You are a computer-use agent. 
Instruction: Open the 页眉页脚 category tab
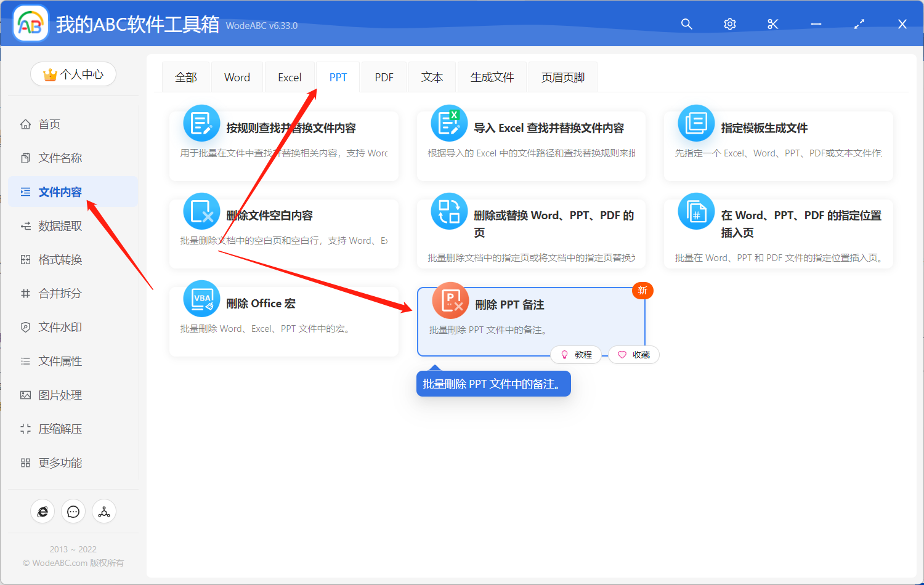tap(562, 76)
